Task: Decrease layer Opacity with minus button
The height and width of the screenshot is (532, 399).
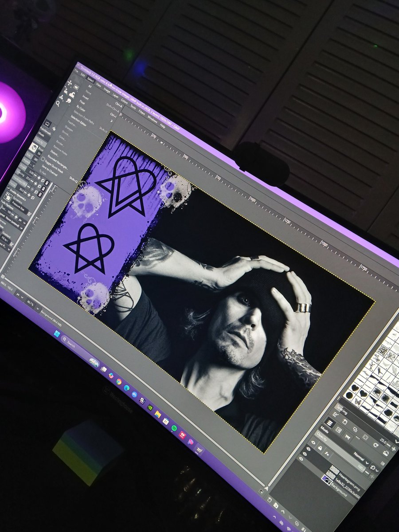Action: [x=367, y=472]
